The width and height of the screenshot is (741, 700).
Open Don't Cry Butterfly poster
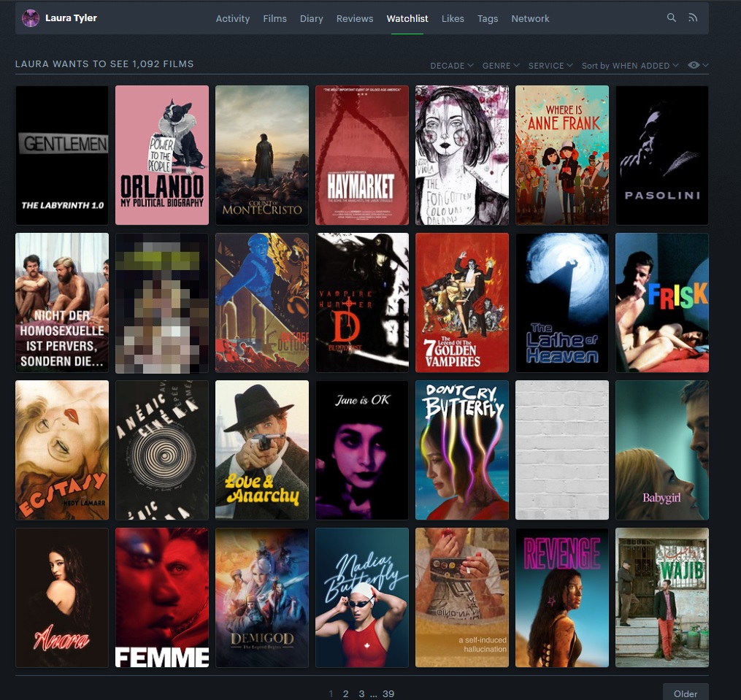coord(462,450)
